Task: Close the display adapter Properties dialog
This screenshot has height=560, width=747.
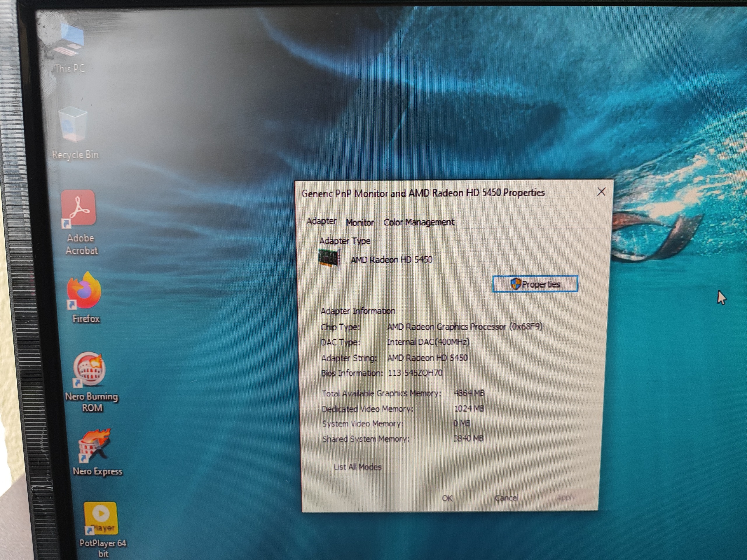Action: point(601,192)
